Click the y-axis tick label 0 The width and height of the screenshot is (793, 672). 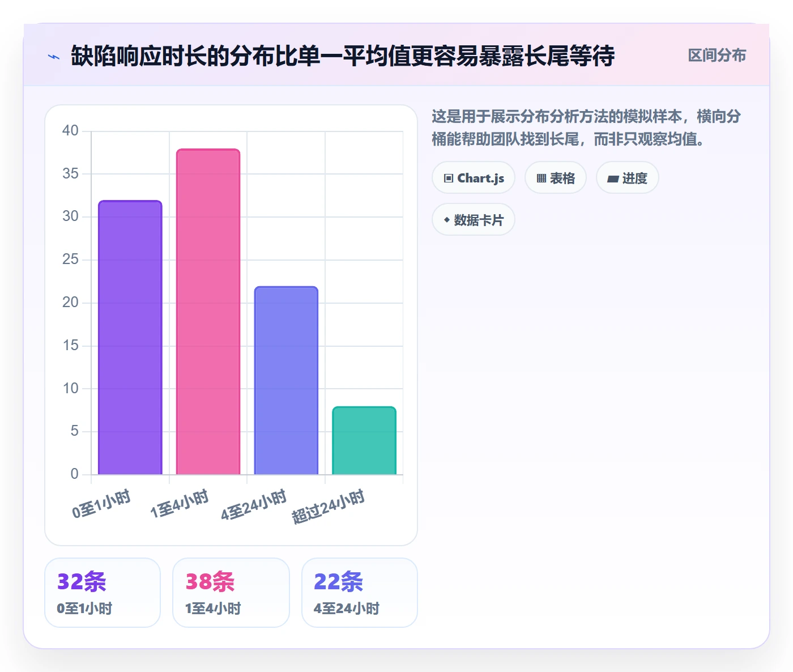(x=75, y=474)
